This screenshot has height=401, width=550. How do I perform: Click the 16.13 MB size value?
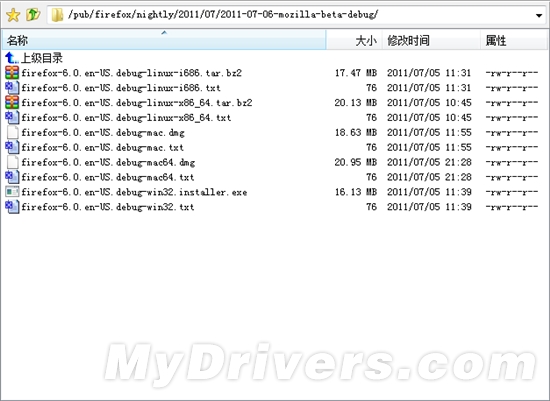pyautogui.click(x=356, y=192)
